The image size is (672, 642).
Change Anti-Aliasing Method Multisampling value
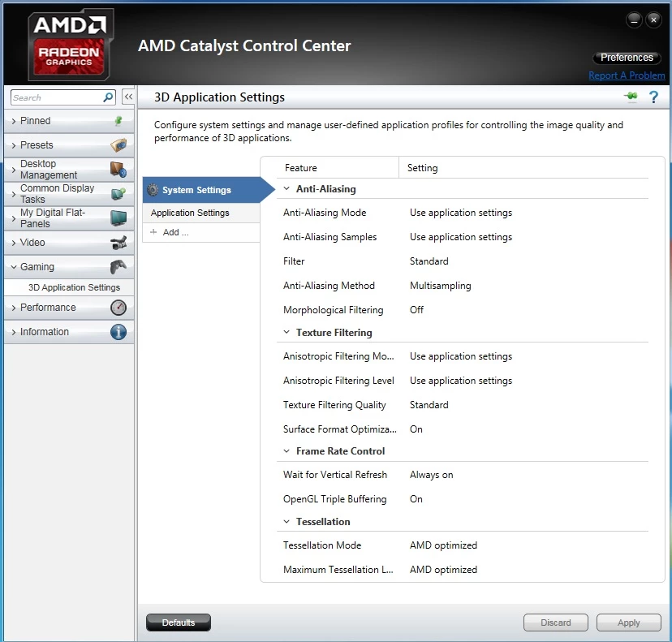(440, 286)
